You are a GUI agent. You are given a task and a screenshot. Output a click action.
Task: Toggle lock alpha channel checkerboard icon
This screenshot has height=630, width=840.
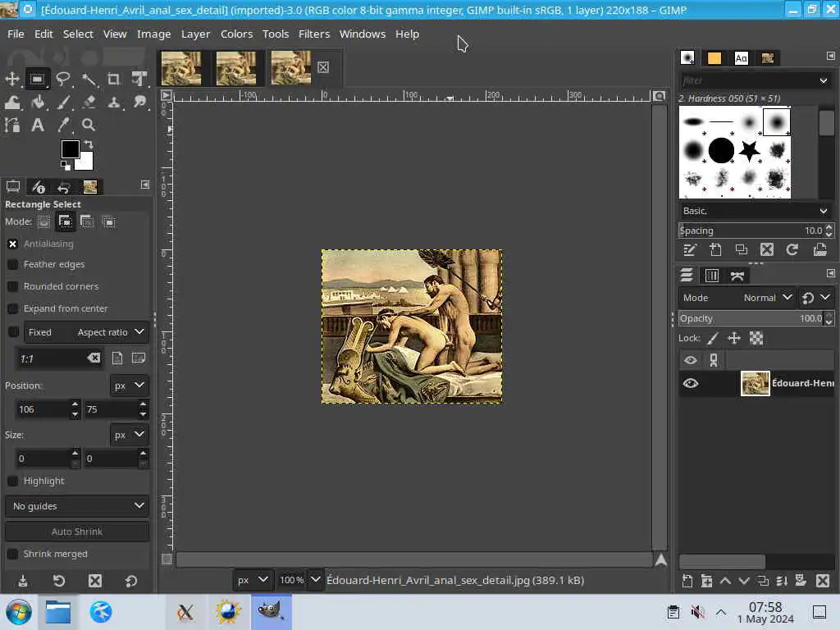pos(756,339)
